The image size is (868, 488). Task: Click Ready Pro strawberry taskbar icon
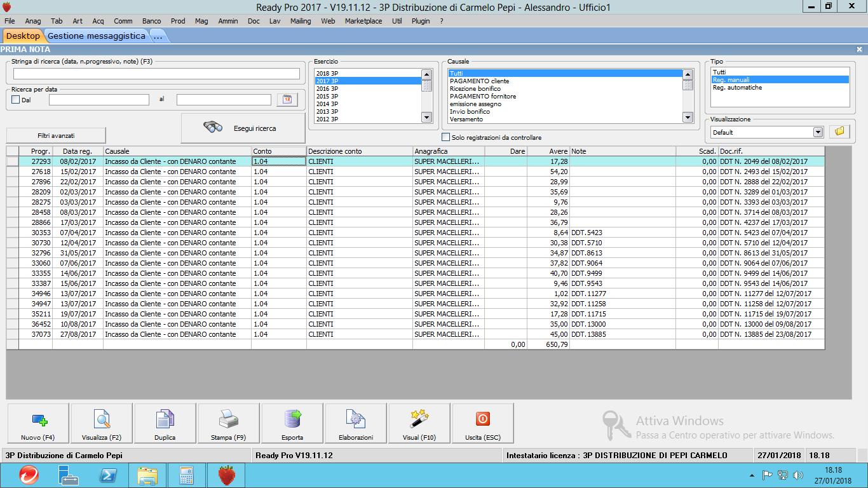pyautogui.click(x=227, y=475)
